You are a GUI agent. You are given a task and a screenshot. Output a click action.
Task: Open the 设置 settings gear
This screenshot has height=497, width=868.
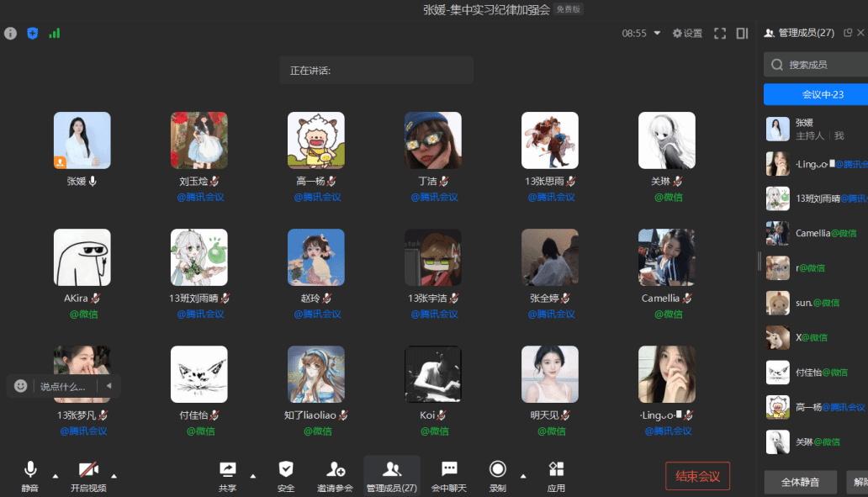[x=687, y=34]
